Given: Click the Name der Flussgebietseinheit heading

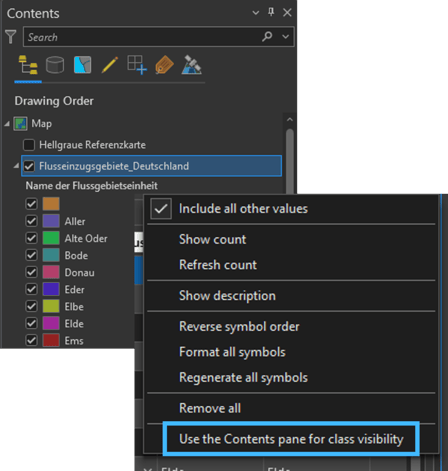Looking at the screenshot, I should [92, 186].
